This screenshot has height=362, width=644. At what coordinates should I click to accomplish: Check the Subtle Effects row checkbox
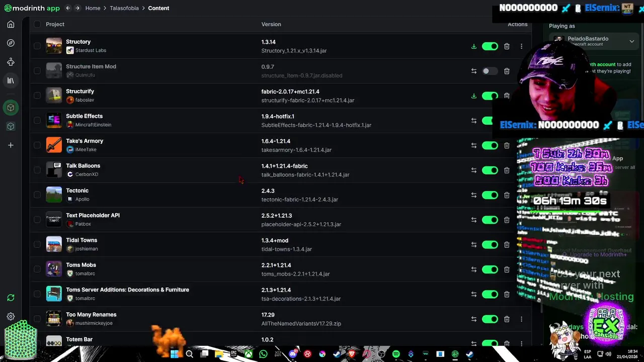37,120
